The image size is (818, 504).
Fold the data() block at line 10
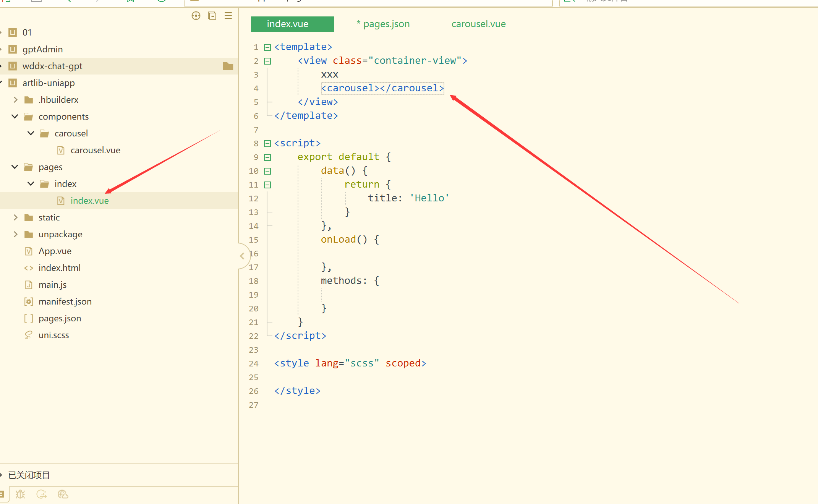point(267,171)
